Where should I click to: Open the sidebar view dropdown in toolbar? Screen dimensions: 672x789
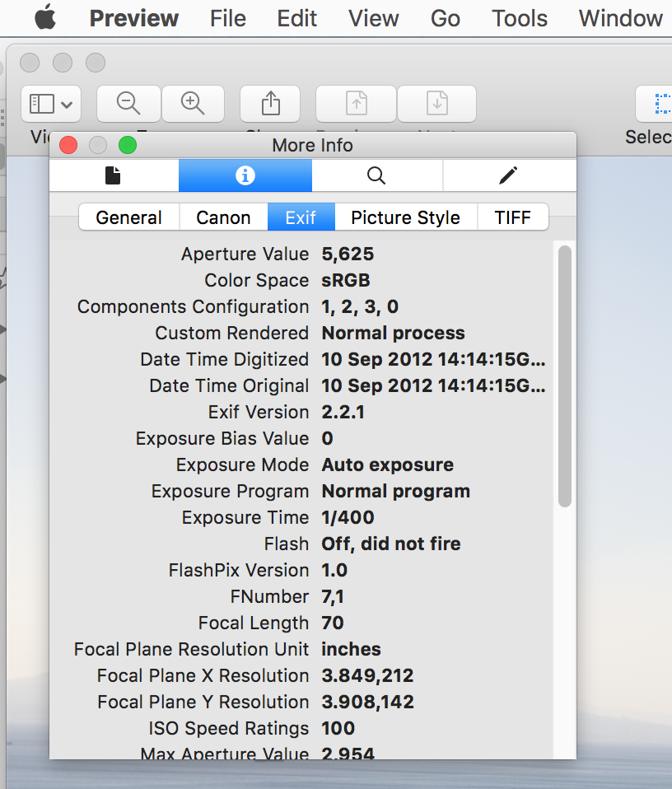51,104
